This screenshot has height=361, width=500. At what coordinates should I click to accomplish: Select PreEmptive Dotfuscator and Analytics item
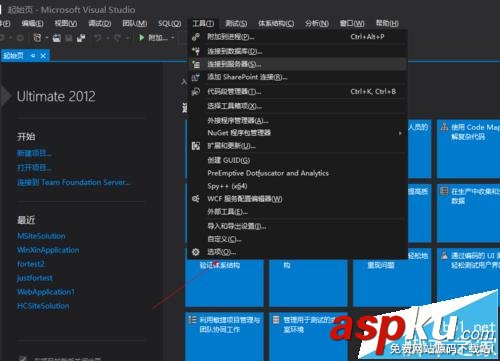click(298, 173)
